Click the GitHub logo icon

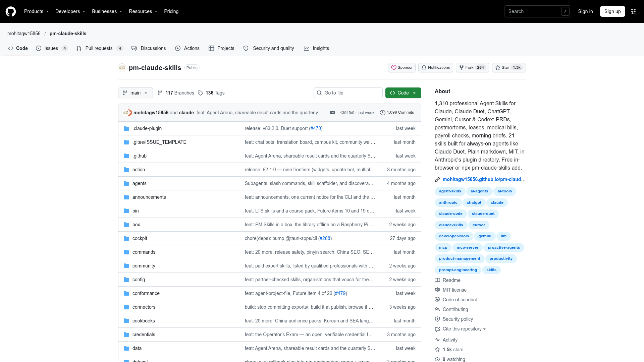tap(11, 11)
